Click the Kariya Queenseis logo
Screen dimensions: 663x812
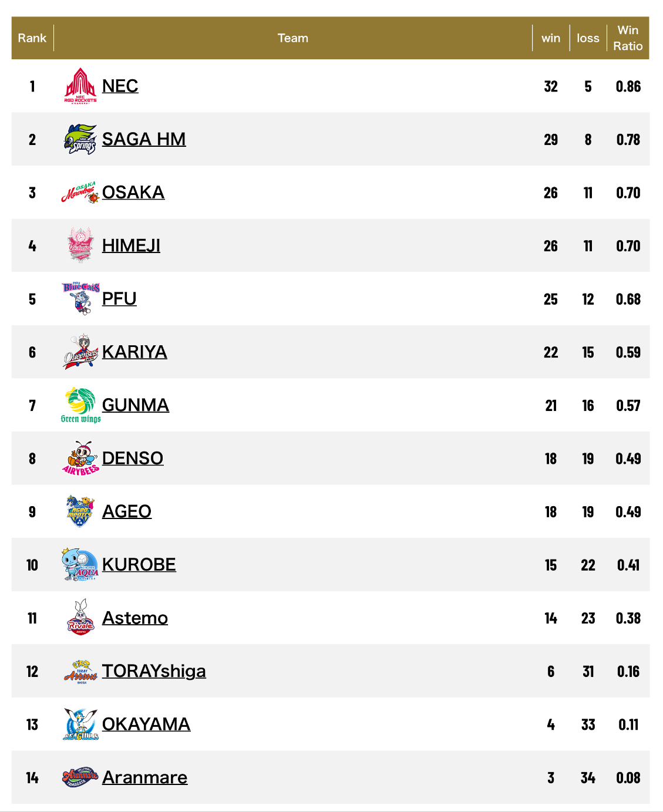80,352
